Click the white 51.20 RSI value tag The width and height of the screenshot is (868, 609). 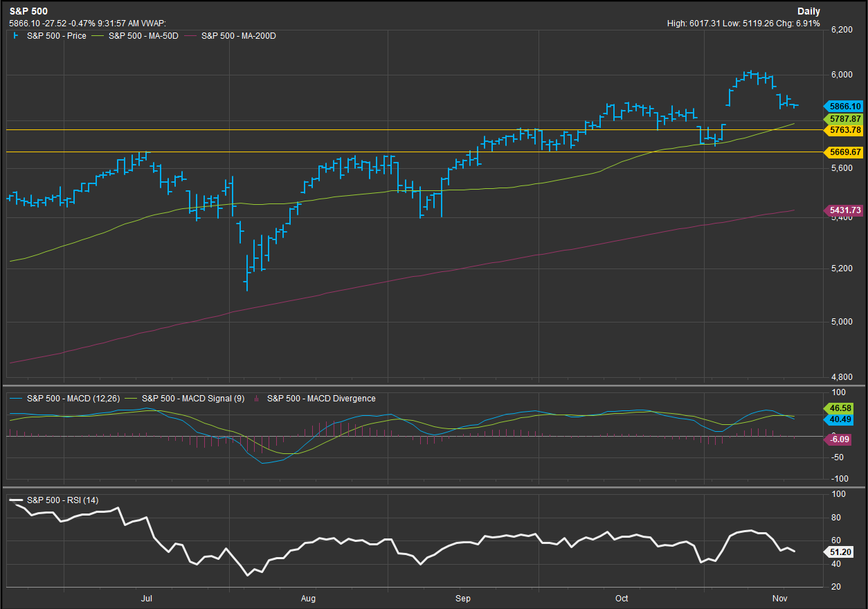coord(843,552)
